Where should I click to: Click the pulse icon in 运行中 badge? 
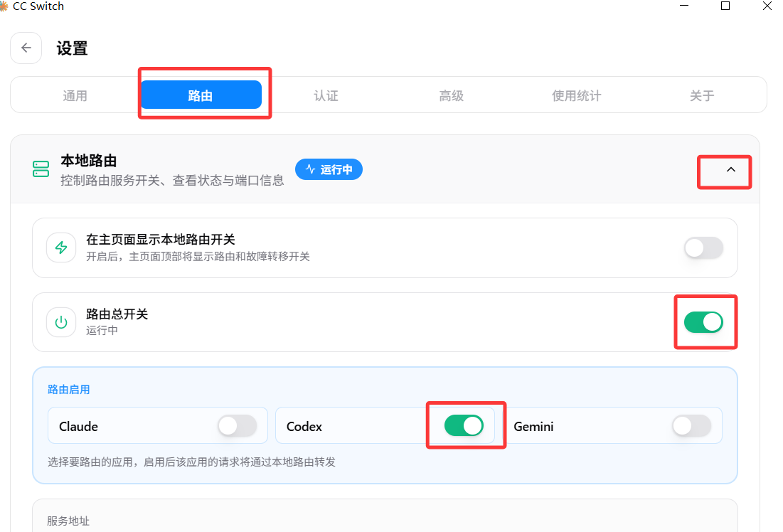coord(310,169)
